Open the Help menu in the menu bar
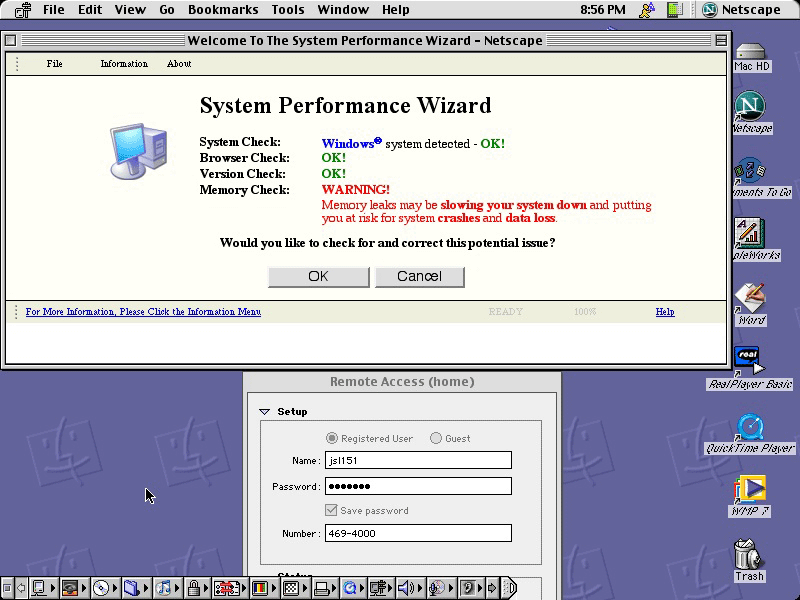The height and width of the screenshot is (600, 800). click(395, 10)
